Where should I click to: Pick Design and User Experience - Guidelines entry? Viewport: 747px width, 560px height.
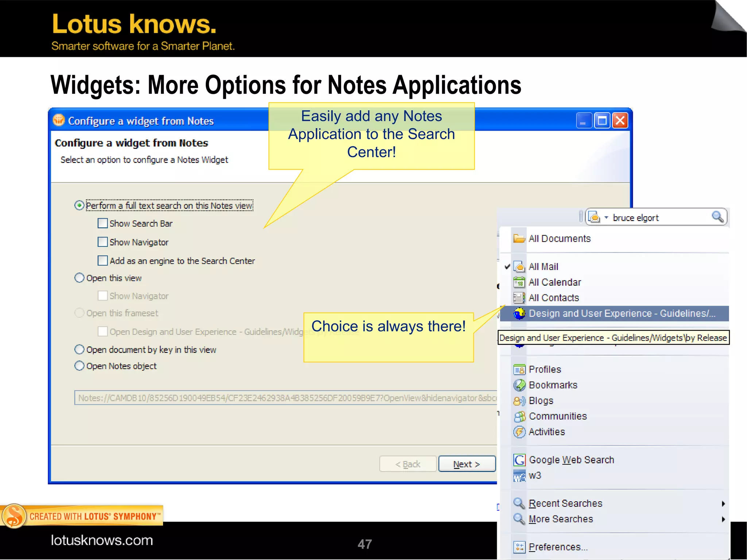(x=614, y=313)
